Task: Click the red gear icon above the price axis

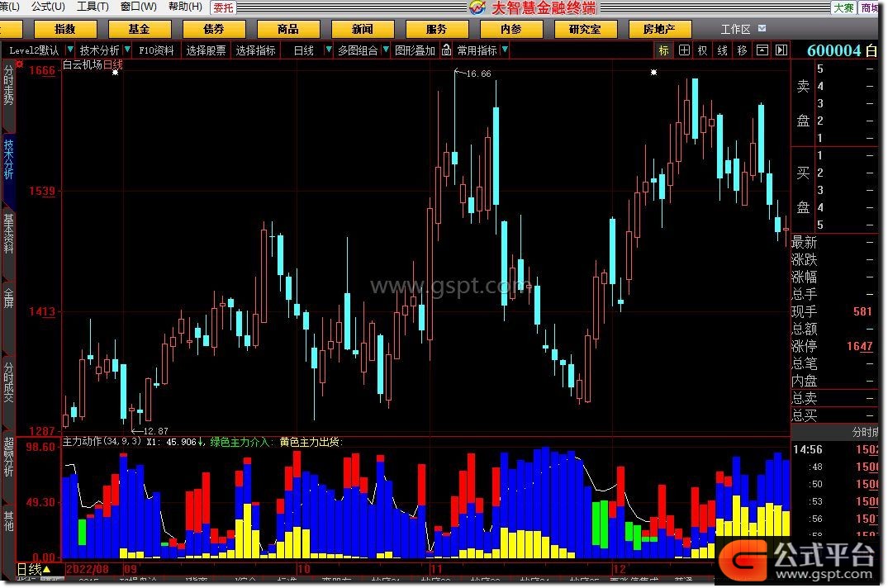Action: click(x=19, y=64)
